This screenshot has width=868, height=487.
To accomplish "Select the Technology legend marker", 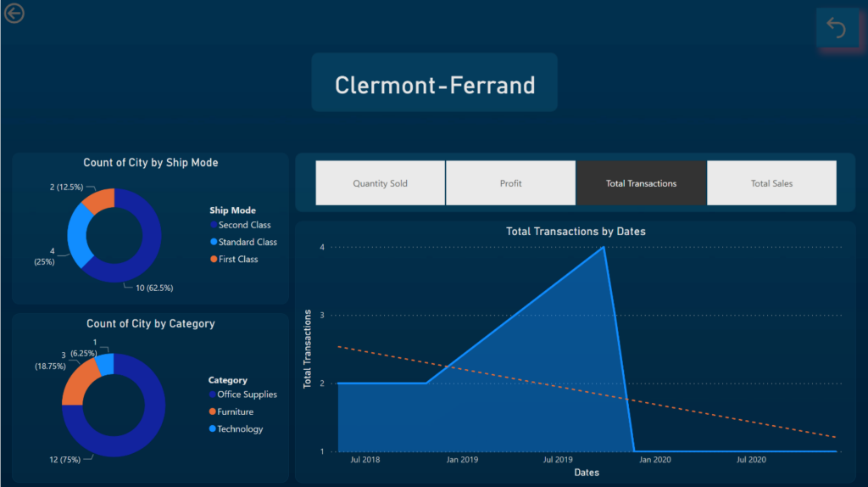I will 212,428.
